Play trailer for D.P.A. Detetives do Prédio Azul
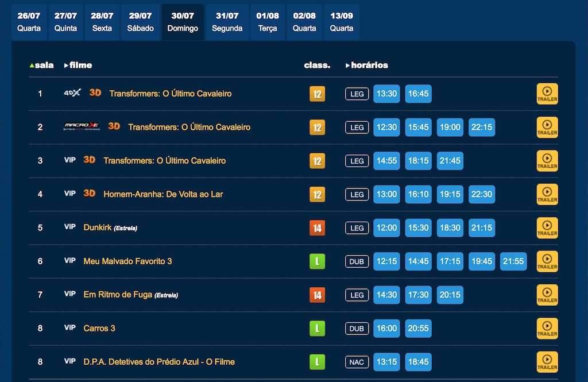Image resolution: width=588 pixels, height=382 pixels. pos(547,362)
